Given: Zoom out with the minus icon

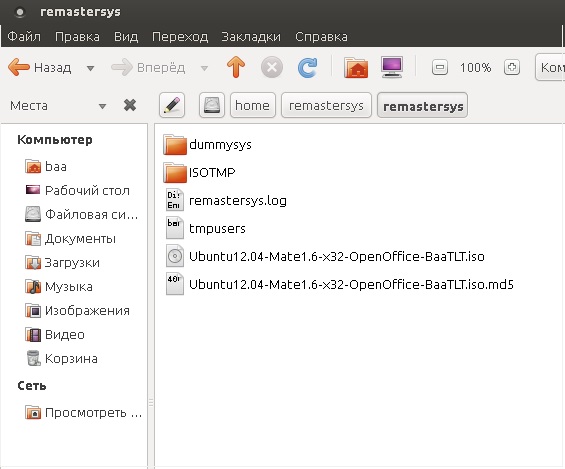Looking at the screenshot, I should pos(440,68).
